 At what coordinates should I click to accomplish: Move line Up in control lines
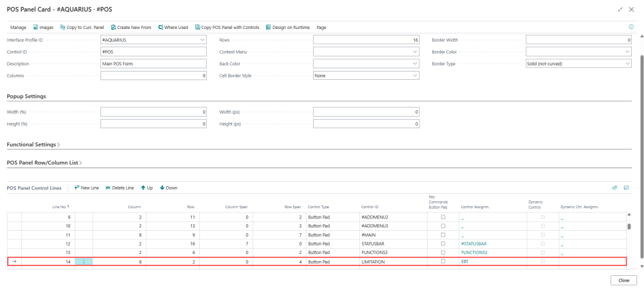[x=147, y=188]
